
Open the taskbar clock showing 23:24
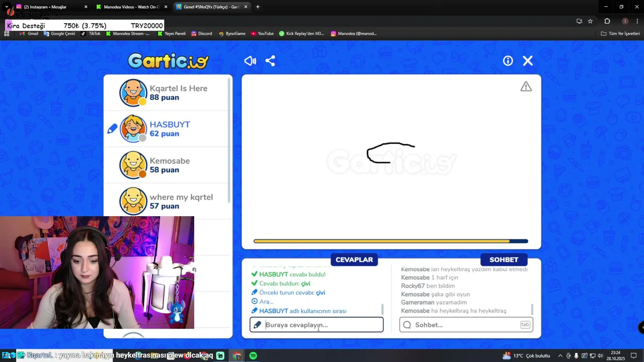coord(615,355)
